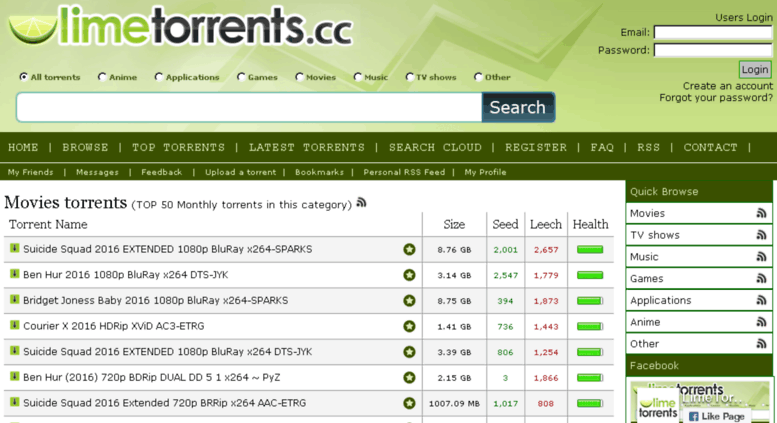The image size is (777, 423).
Task: Select the Movies radio button
Action: [299, 77]
